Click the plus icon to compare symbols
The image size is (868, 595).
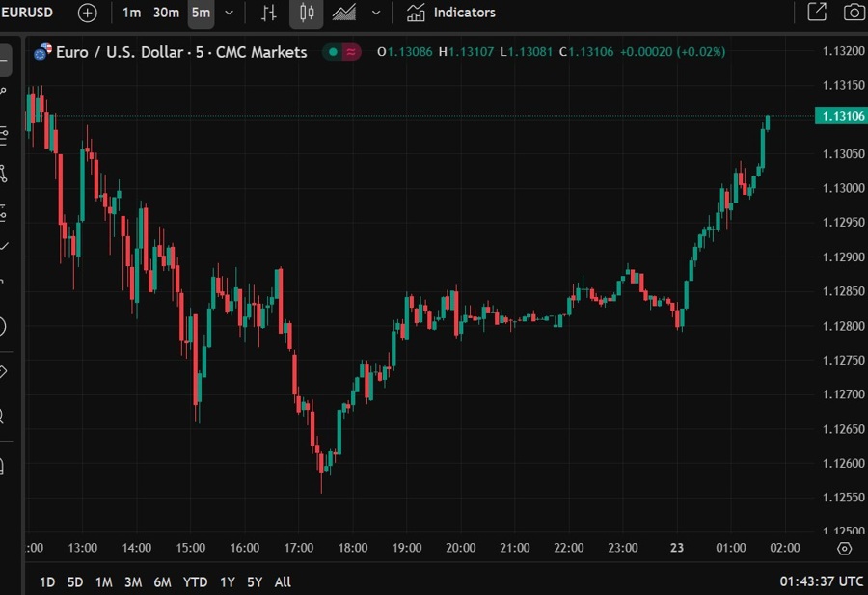86,13
